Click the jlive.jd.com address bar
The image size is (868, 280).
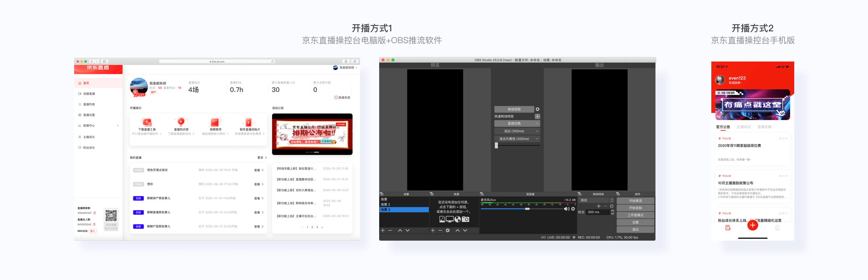click(x=217, y=62)
